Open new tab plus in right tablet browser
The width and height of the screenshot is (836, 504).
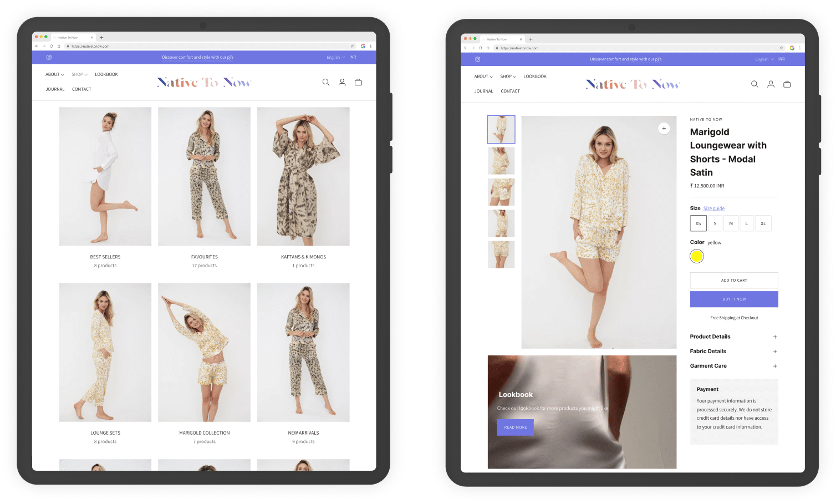[531, 39]
